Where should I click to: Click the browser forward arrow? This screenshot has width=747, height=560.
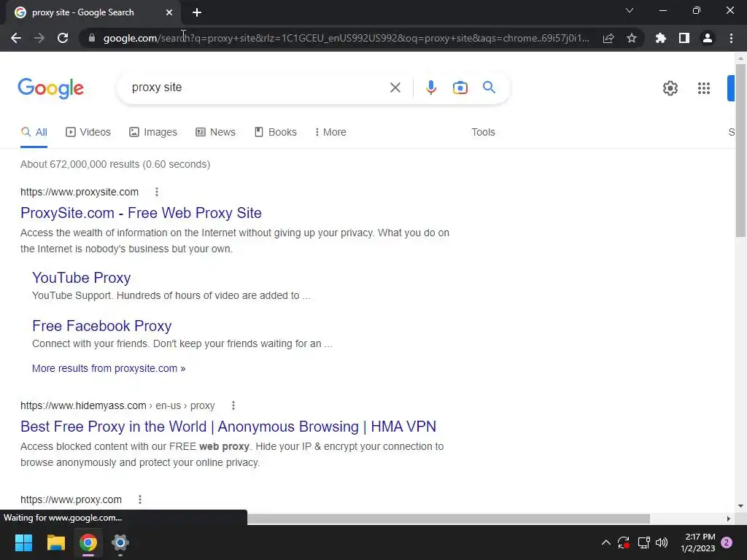click(x=39, y=38)
